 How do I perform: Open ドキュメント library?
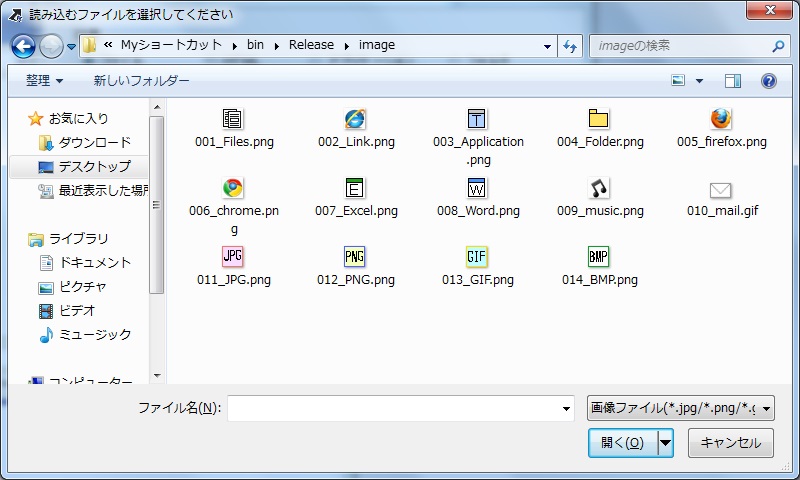(x=85, y=263)
